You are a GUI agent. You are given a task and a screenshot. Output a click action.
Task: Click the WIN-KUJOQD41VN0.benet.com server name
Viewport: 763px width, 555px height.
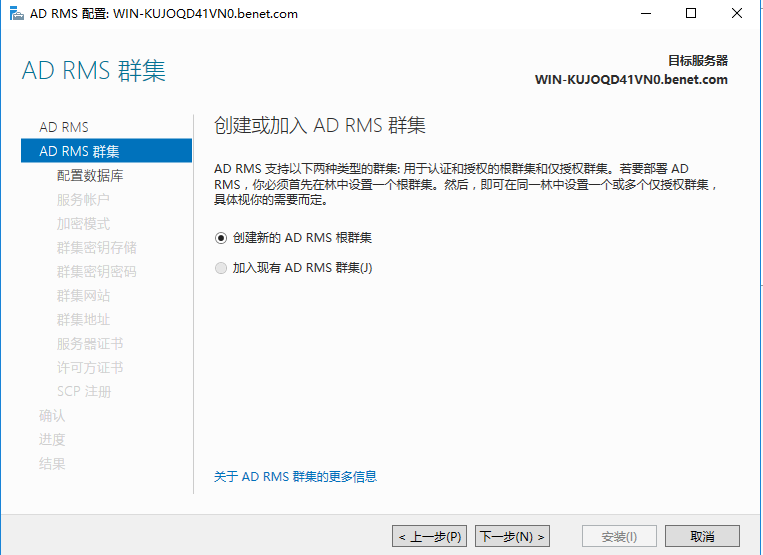click(x=631, y=79)
